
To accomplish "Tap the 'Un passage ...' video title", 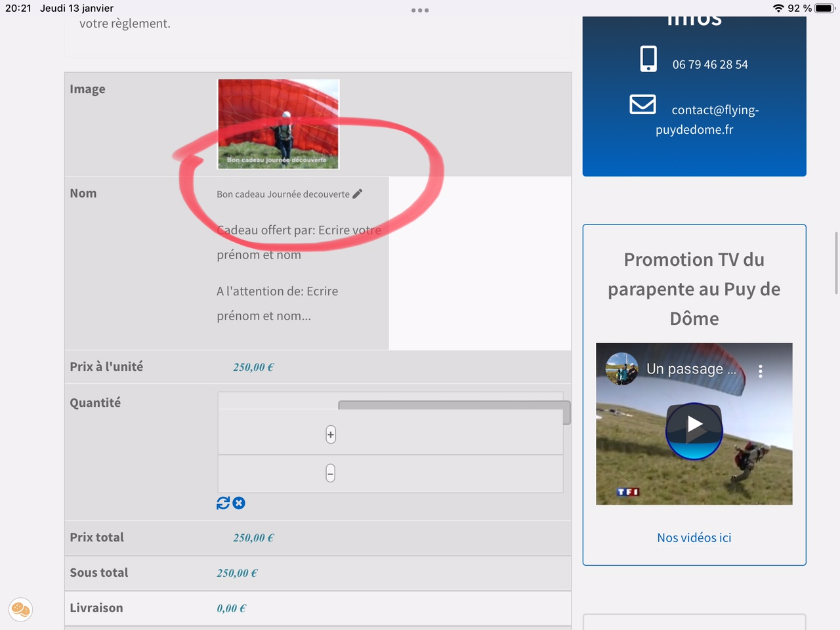I will (691, 369).
